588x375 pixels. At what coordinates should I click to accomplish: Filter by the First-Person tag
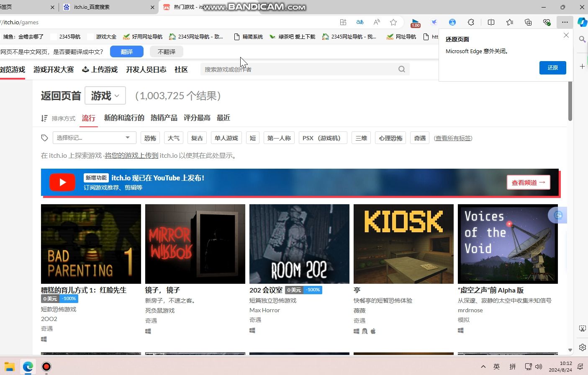279,138
